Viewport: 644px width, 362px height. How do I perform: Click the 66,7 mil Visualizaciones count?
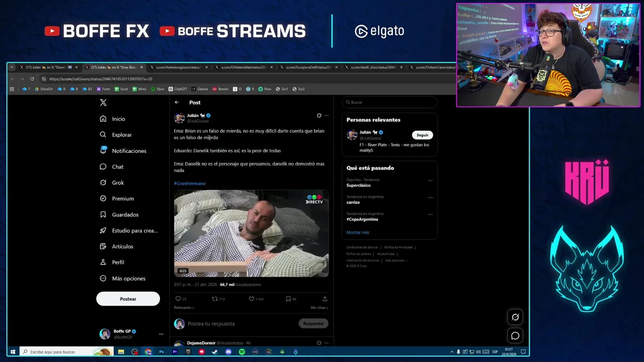[240, 285]
